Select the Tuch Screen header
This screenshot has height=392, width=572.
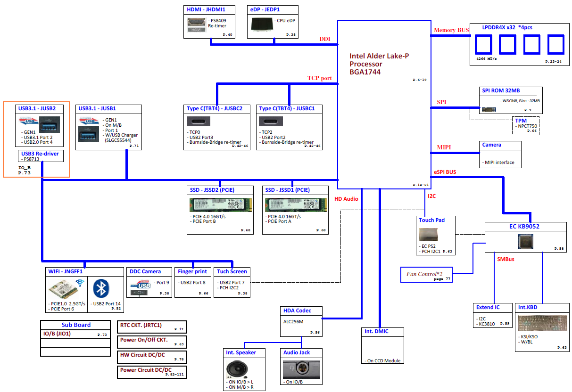(x=232, y=271)
